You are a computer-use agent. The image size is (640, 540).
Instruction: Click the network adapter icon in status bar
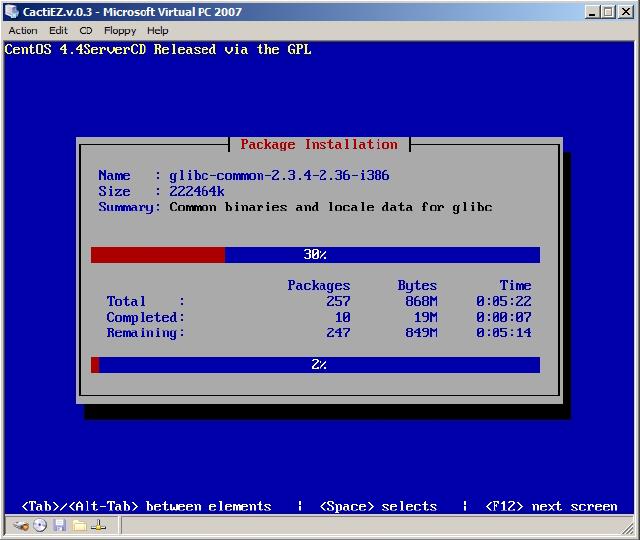[98, 525]
